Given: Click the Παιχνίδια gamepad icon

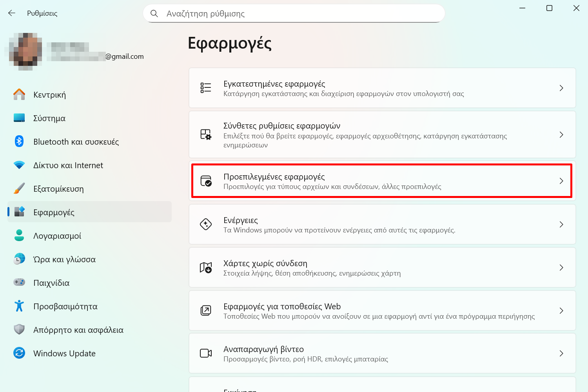Looking at the screenshot, I should [x=19, y=282].
